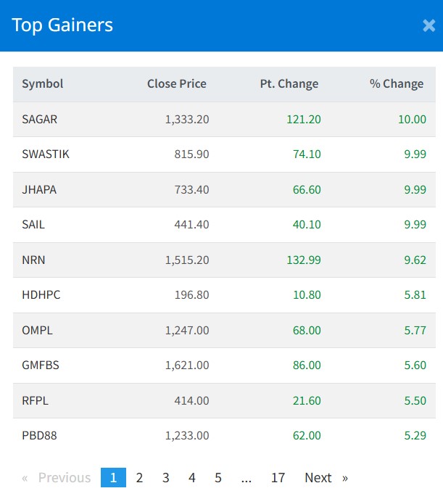This screenshot has width=443, height=504.
Task: Go to page 4
Action: pos(191,477)
